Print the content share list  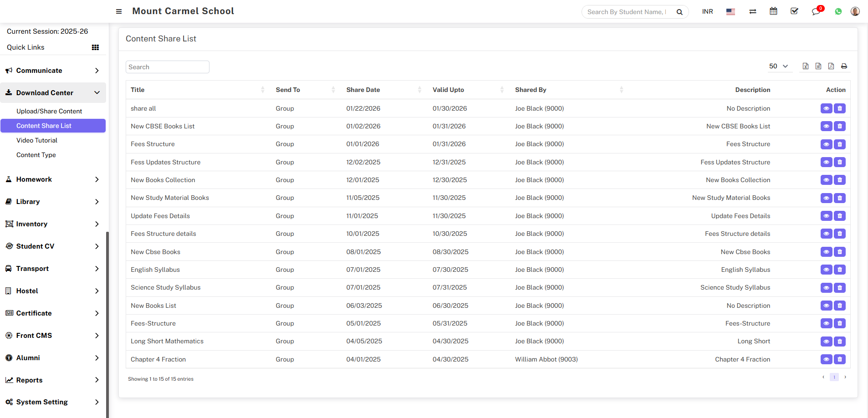tap(844, 66)
